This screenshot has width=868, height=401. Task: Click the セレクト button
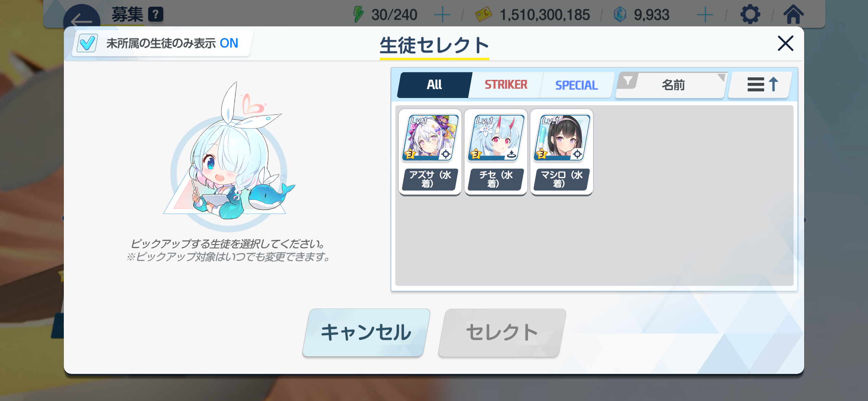(502, 332)
